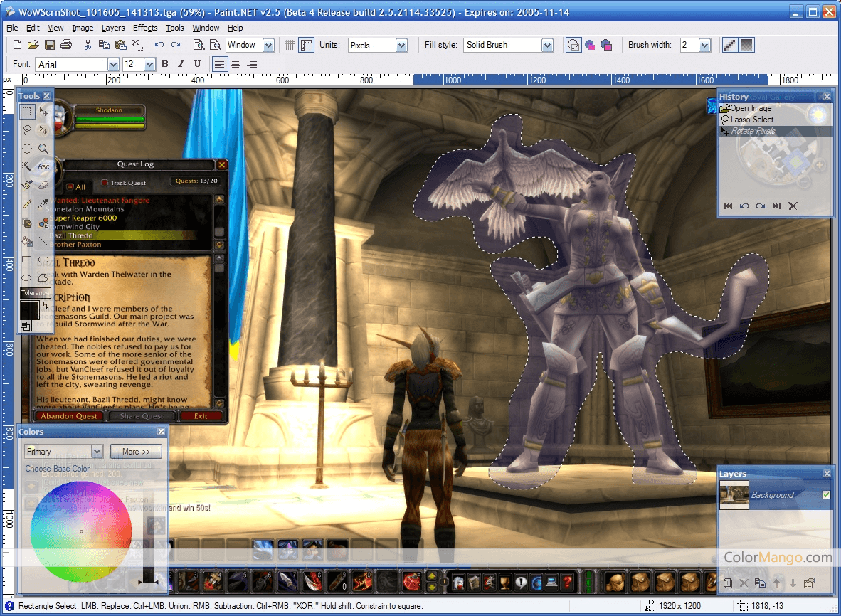
Task: Click the Save floppy disk icon
Action: (50, 45)
